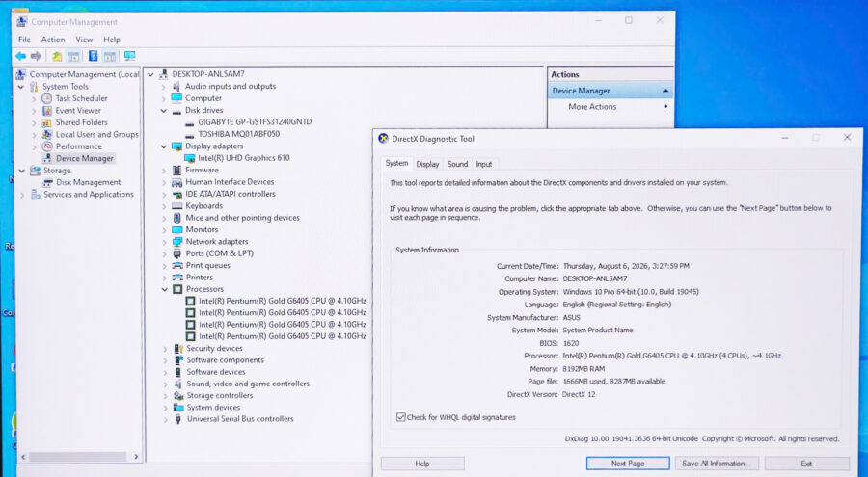
Task: Click the Next Page button
Action: (628, 464)
